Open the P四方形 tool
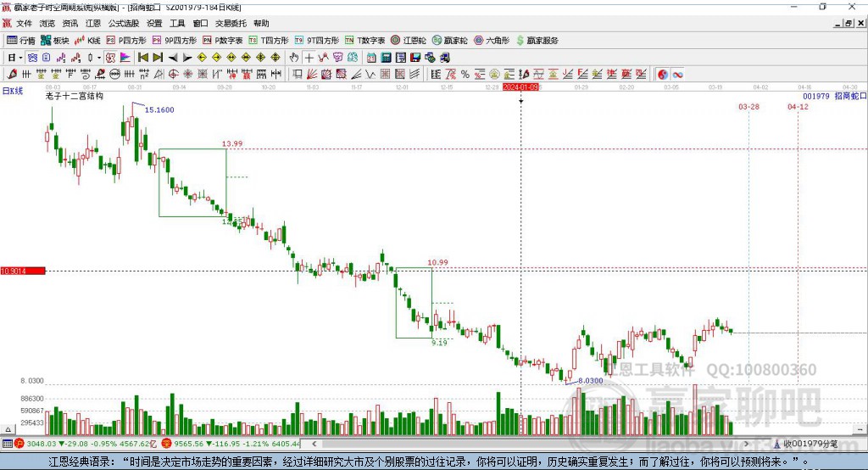Image resolution: width=868 pixels, height=470 pixels. pos(126,41)
